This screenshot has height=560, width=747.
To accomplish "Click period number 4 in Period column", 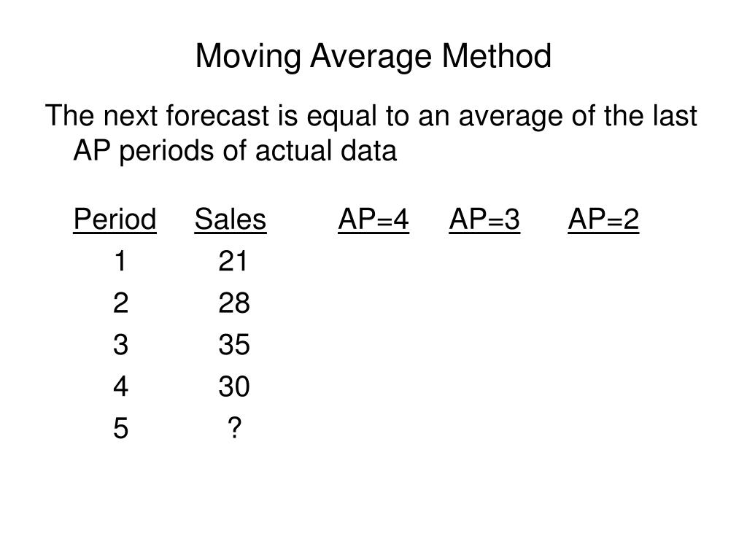I will [x=120, y=386].
